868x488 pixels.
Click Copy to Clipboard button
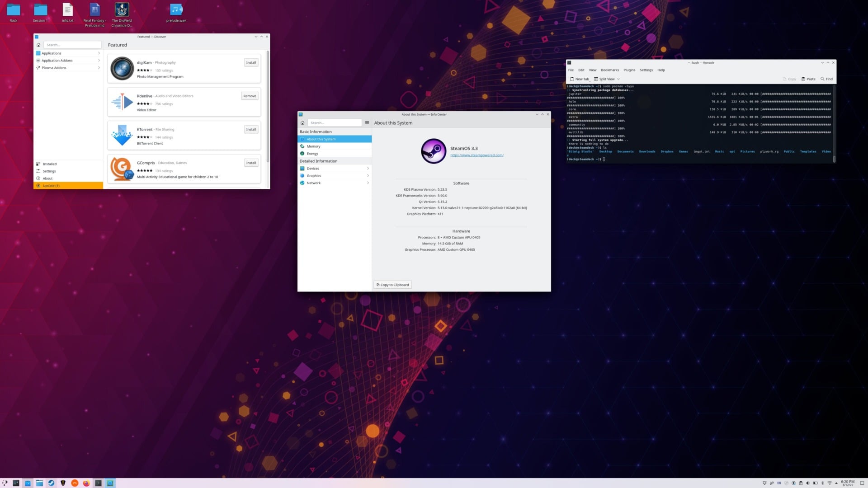point(392,285)
